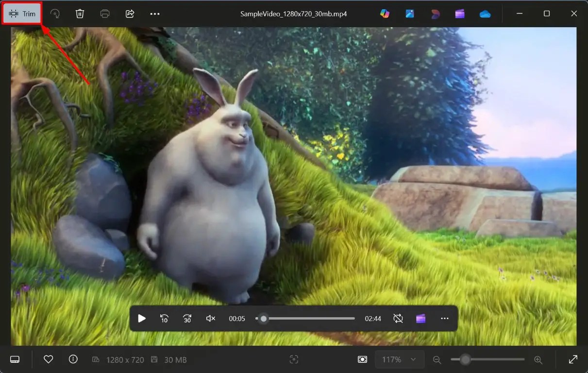Expand the 117% zoom dropdown
Image resolution: width=588 pixels, height=373 pixels.
pos(400,359)
